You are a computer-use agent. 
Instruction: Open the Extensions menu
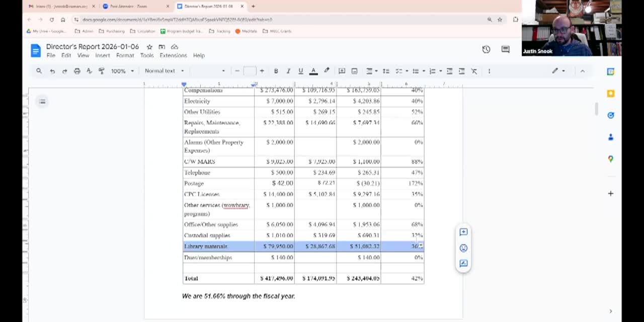(x=173, y=55)
